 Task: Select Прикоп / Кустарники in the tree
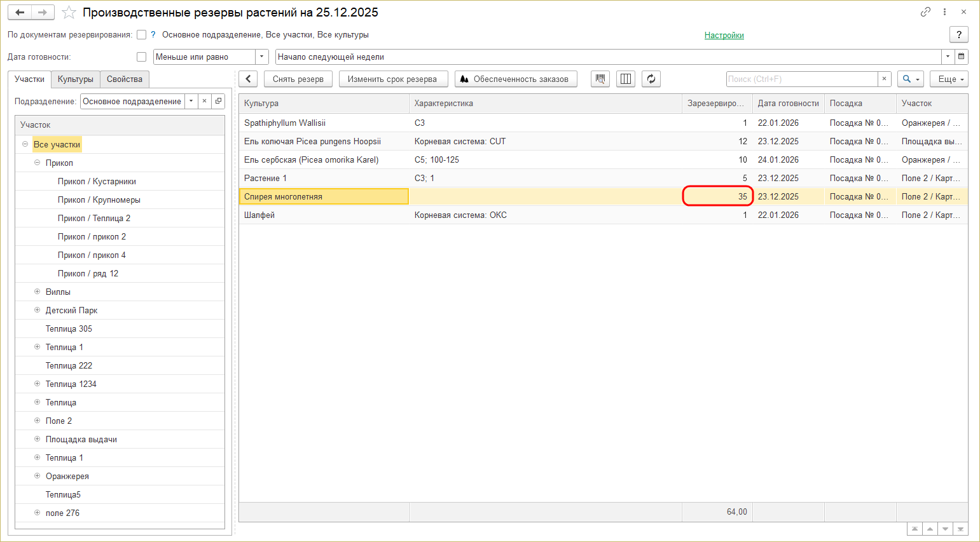coord(97,181)
